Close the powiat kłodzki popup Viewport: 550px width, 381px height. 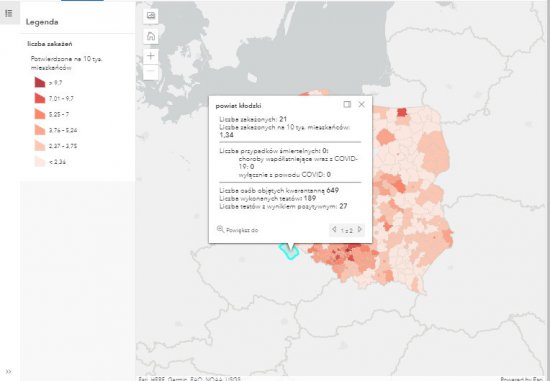361,104
